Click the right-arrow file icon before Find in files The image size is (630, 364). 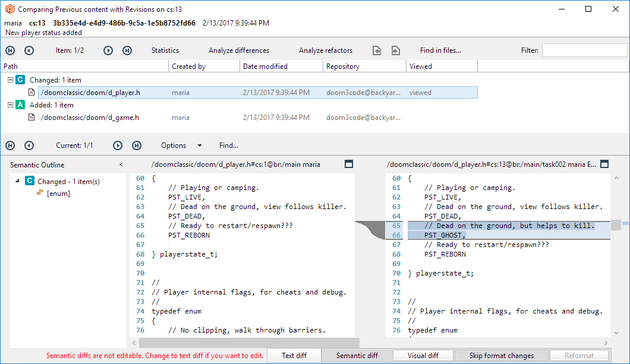(x=396, y=50)
